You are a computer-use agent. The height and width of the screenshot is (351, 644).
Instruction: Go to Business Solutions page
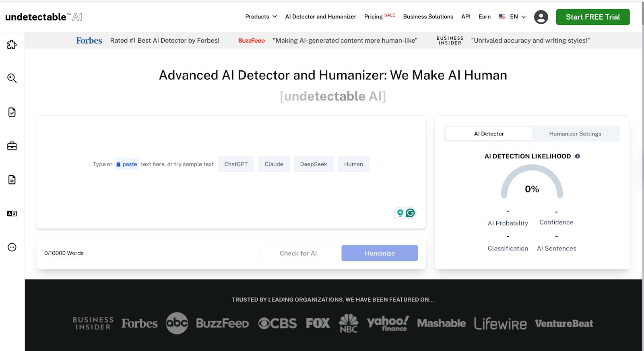tap(428, 16)
